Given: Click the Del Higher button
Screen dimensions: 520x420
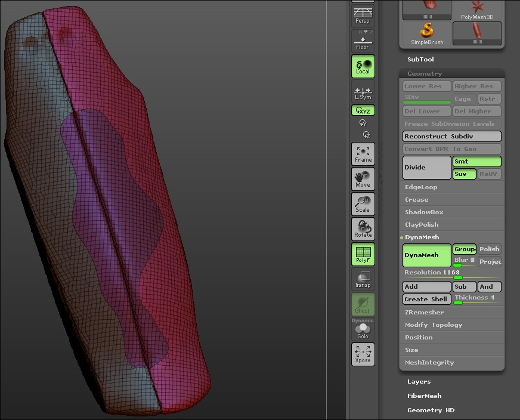Looking at the screenshot, I should tap(477, 112).
